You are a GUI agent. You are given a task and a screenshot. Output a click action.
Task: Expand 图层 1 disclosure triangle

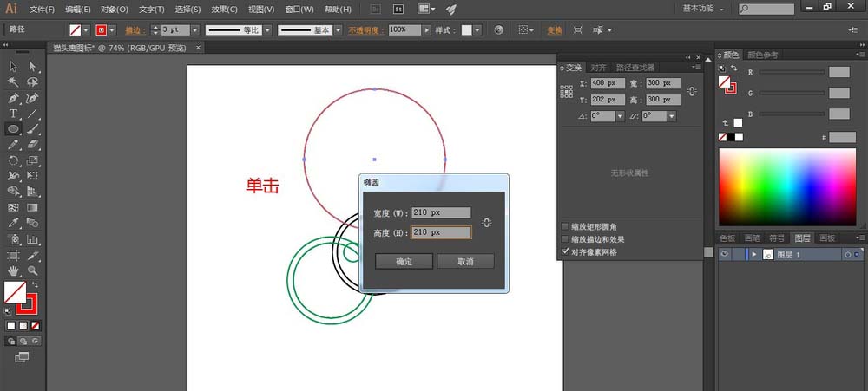[753, 254]
